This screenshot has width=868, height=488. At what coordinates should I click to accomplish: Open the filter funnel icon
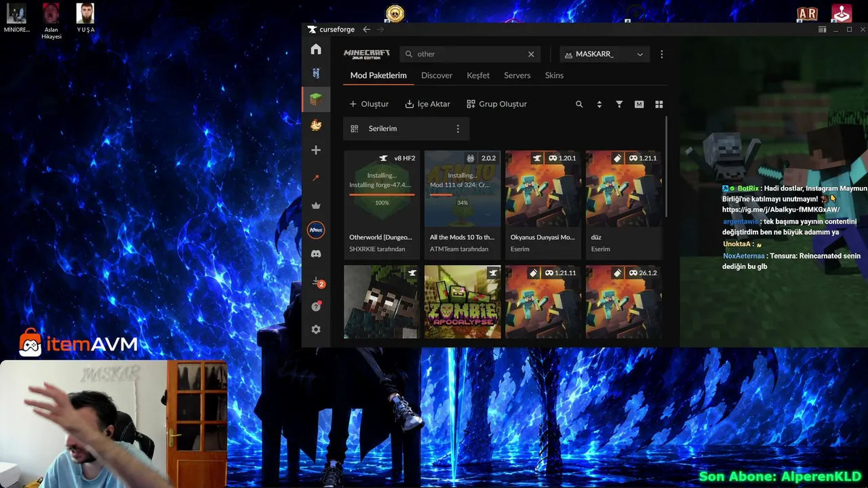[x=619, y=104]
